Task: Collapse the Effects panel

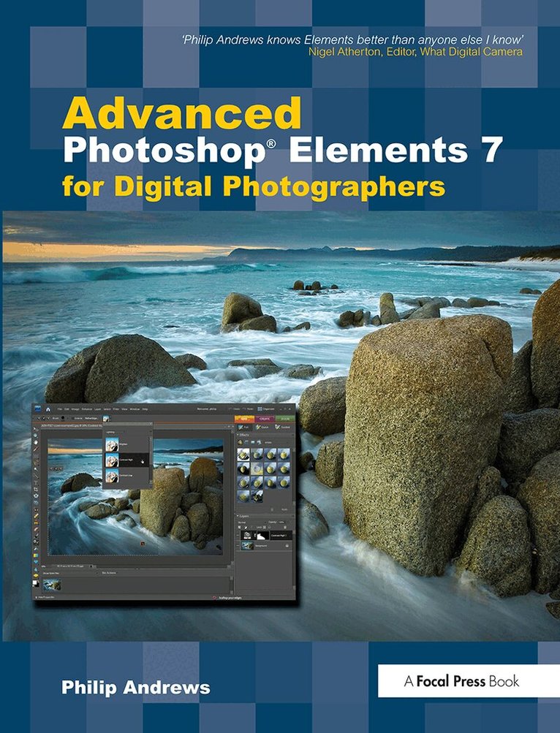Action: tap(237, 434)
